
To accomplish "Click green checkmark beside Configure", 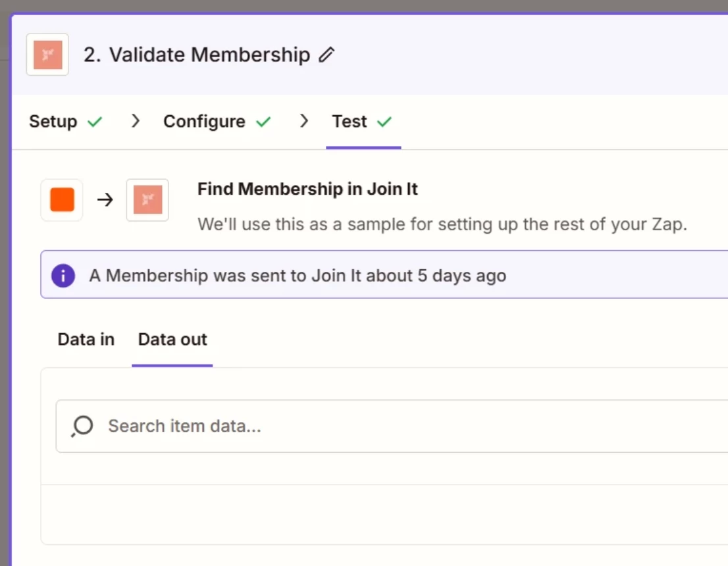I will coord(263,122).
